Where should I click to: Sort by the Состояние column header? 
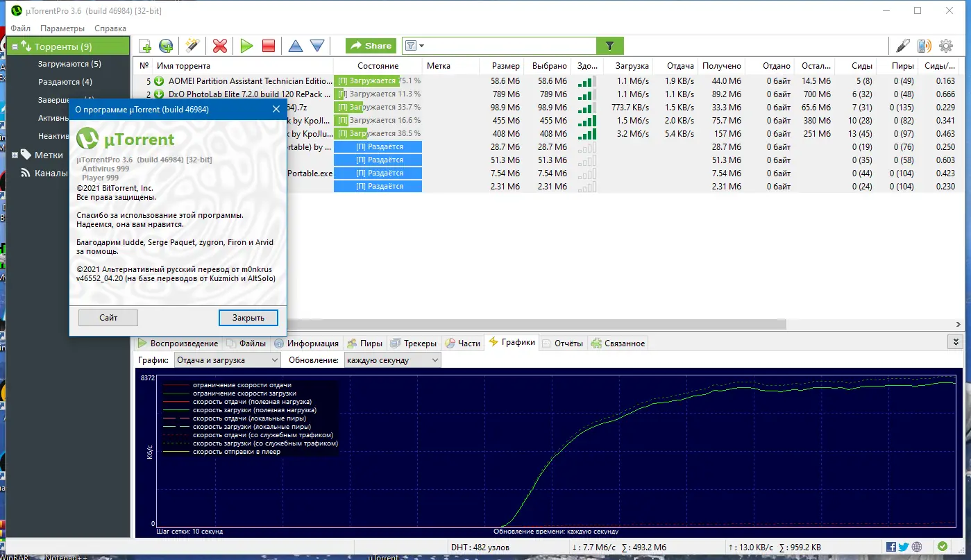(x=378, y=66)
